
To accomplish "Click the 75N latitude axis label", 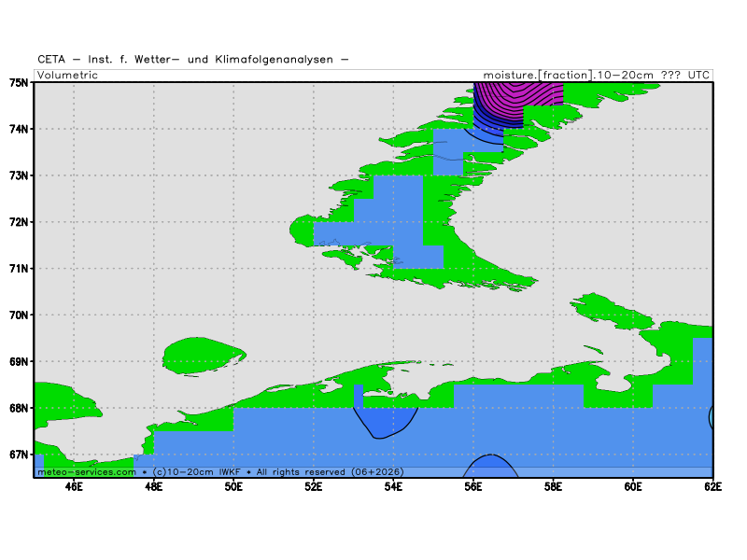I will click(18, 82).
